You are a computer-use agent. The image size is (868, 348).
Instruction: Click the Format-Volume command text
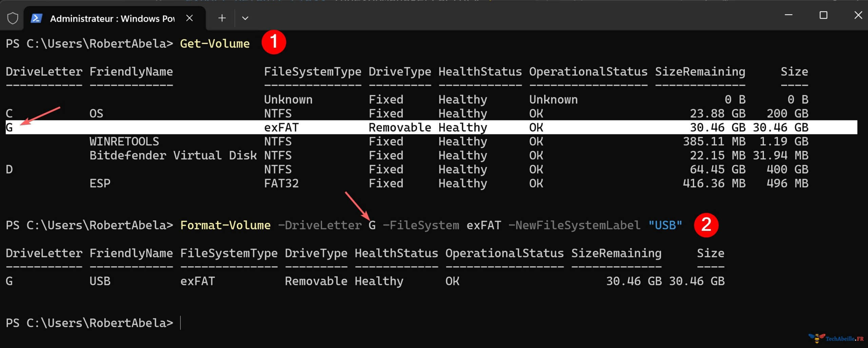tap(225, 225)
